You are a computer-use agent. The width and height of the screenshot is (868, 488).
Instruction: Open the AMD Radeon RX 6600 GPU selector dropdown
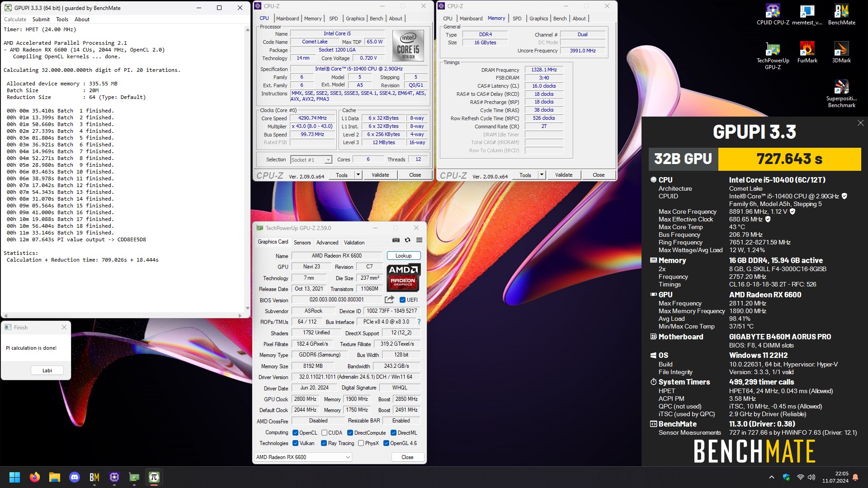(303, 457)
